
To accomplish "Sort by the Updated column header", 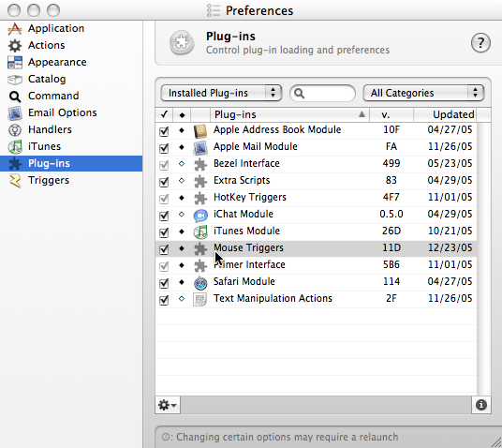I will pos(445,114).
